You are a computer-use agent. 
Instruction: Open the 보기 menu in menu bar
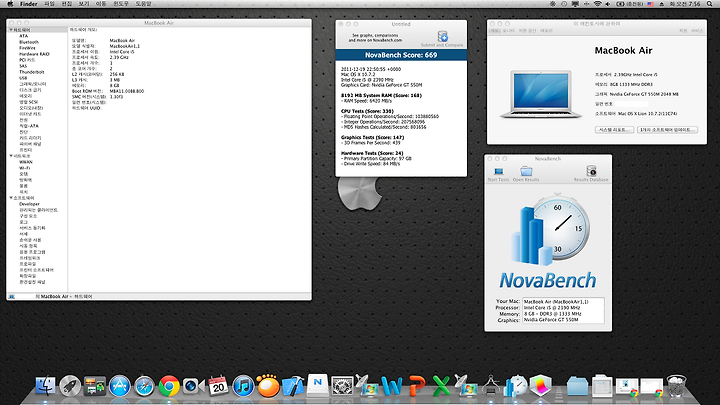coord(84,4)
